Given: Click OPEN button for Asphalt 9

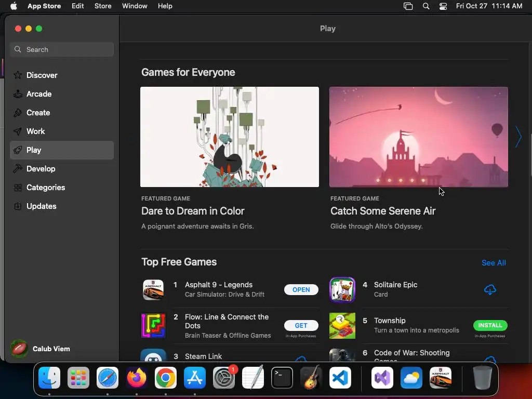Looking at the screenshot, I should click(301, 290).
